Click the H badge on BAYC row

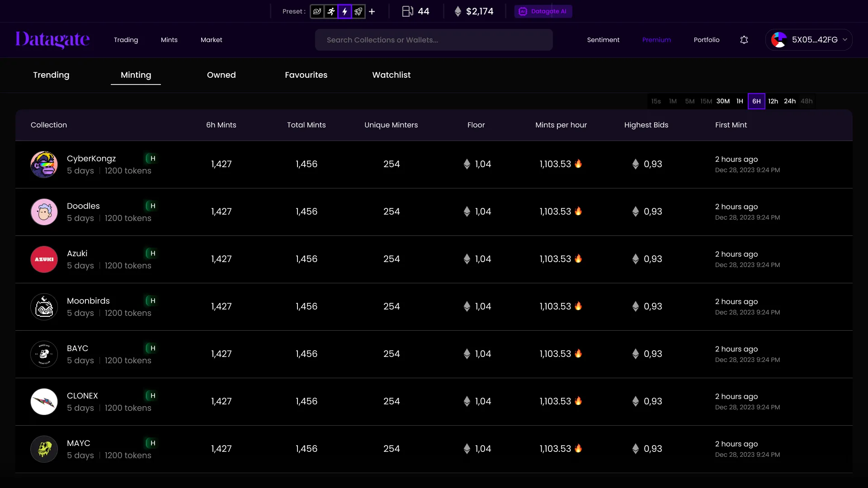point(151,348)
